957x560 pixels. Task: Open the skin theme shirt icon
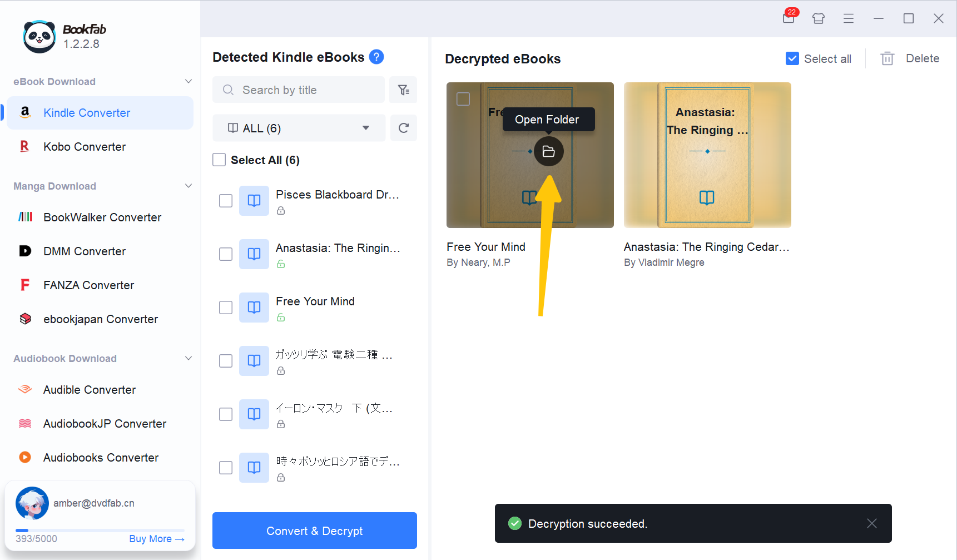click(819, 18)
